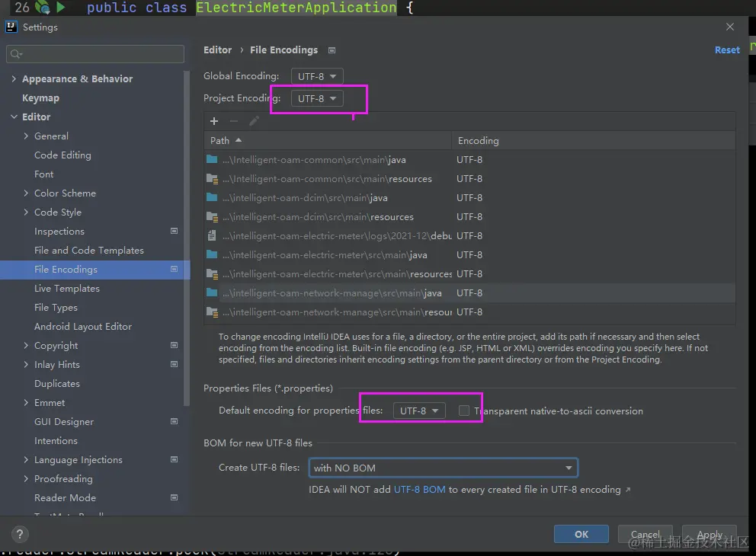The height and width of the screenshot is (556, 756).
Task: Open the Project Encoding dropdown
Action: pos(317,98)
